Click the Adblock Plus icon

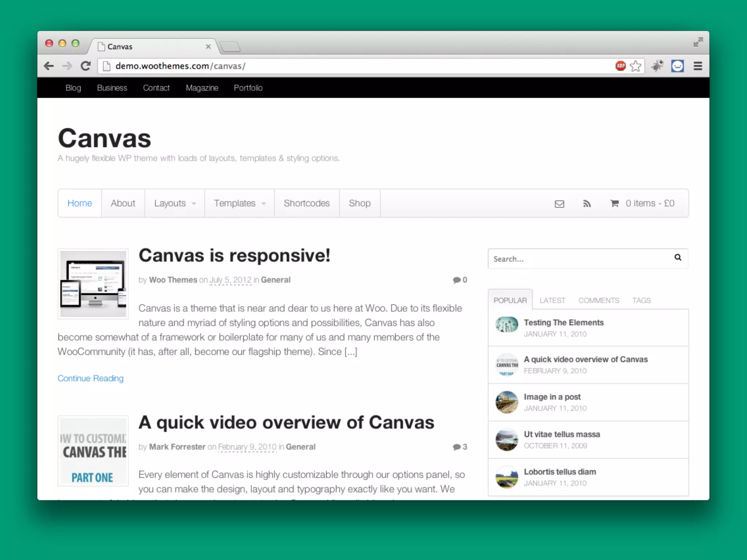coord(620,66)
